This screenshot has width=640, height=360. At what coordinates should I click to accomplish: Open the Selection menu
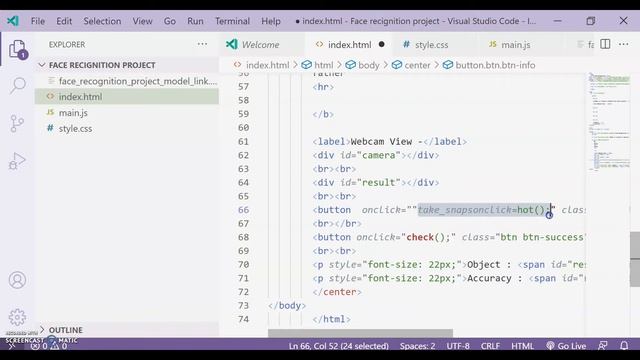tap(102, 21)
